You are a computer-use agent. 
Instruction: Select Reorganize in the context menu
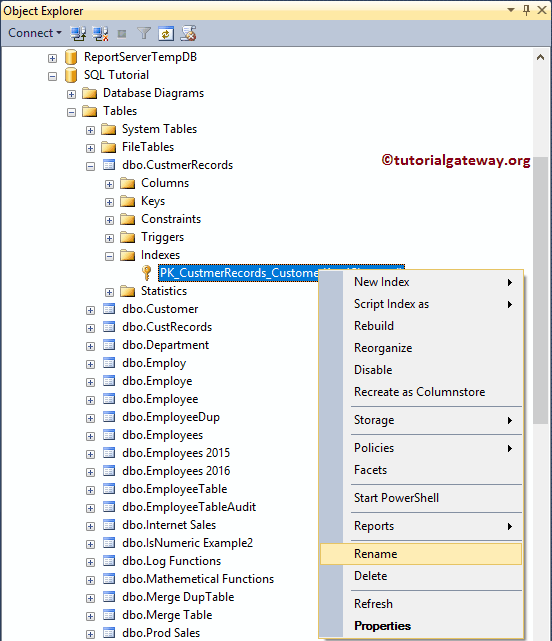pos(421,348)
